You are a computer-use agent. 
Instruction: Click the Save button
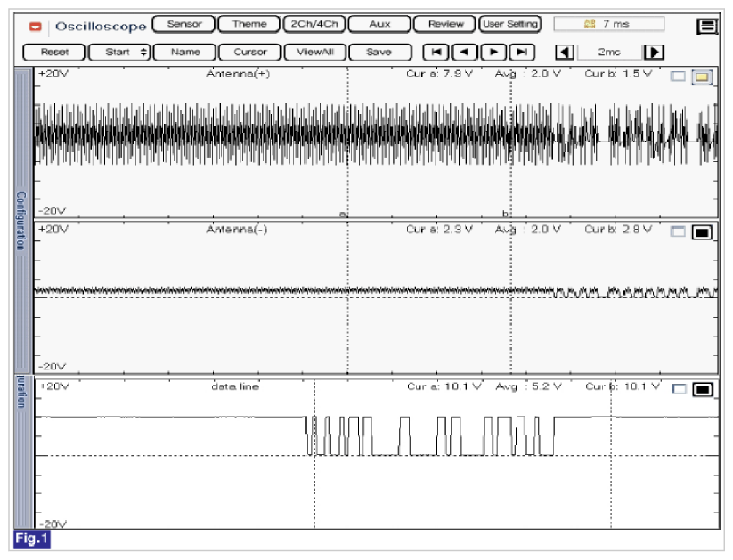click(379, 52)
